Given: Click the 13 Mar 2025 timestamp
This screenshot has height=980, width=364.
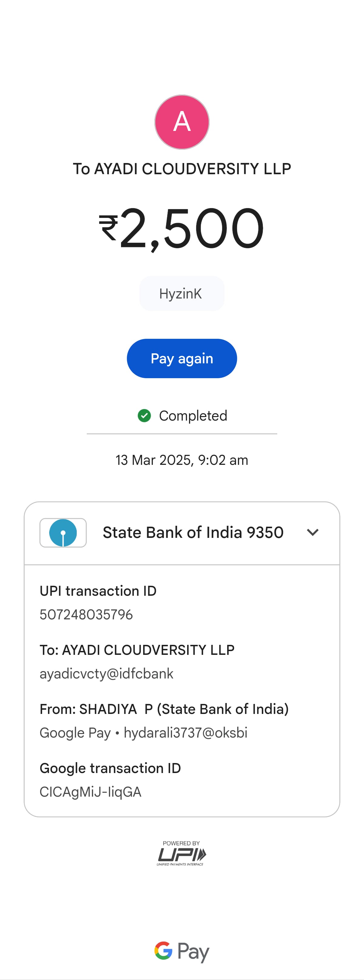Looking at the screenshot, I should click(x=182, y=460).
